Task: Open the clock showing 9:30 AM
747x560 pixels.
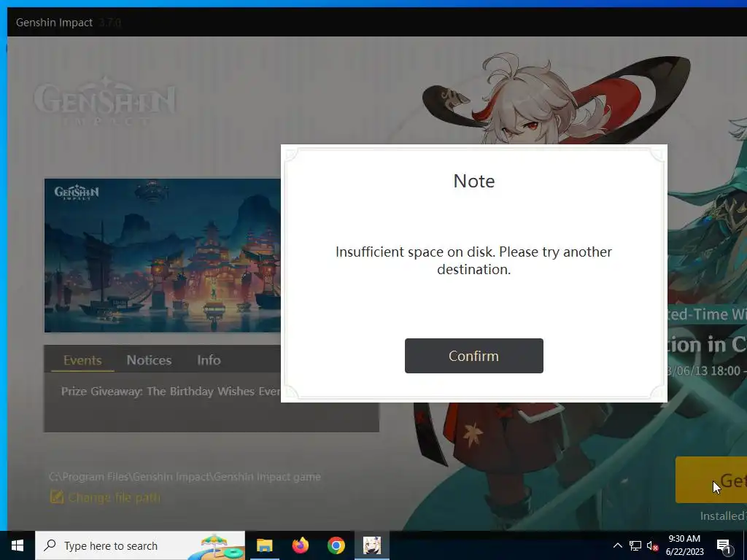Action: pos(684,545)
